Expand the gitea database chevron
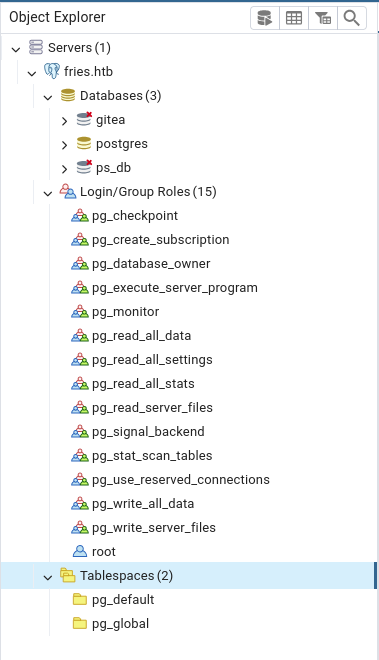The width and height of the screenshot is (379, 660). tap(64, 121)
